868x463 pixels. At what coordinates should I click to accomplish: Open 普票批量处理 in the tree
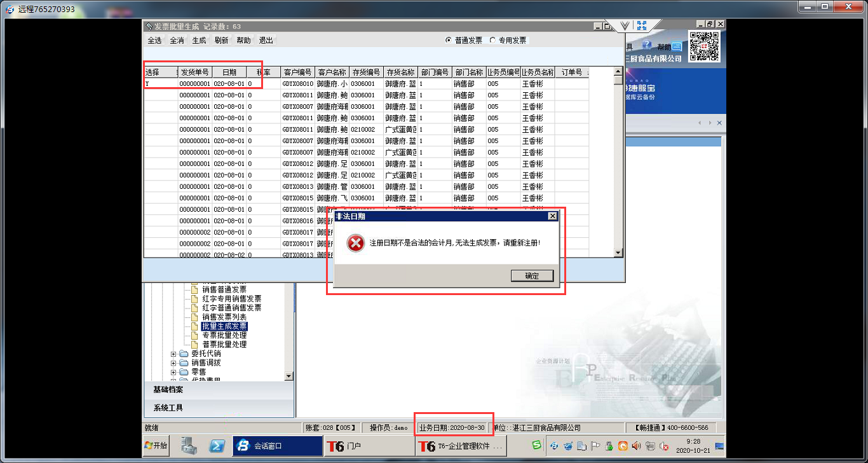tap(224, 344)
